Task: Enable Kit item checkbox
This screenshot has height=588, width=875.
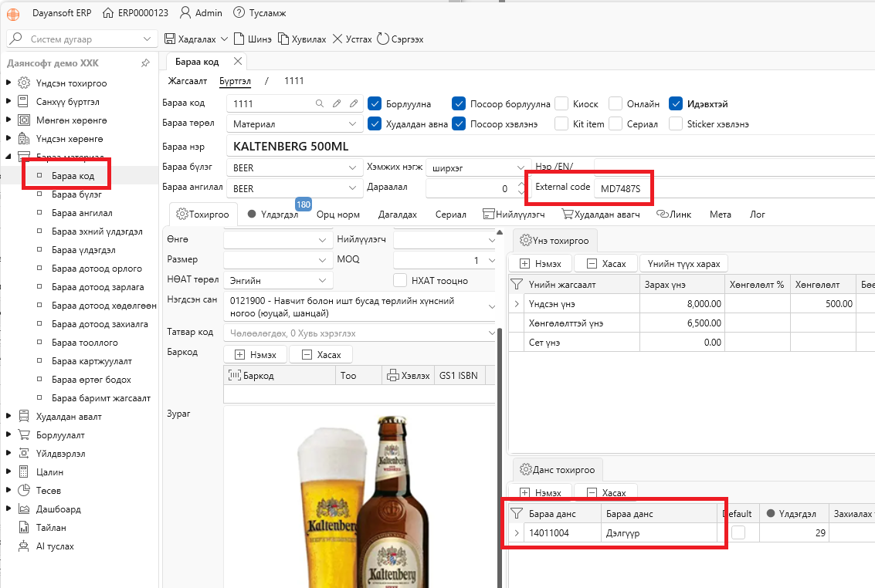Action: tap(562, 123)
